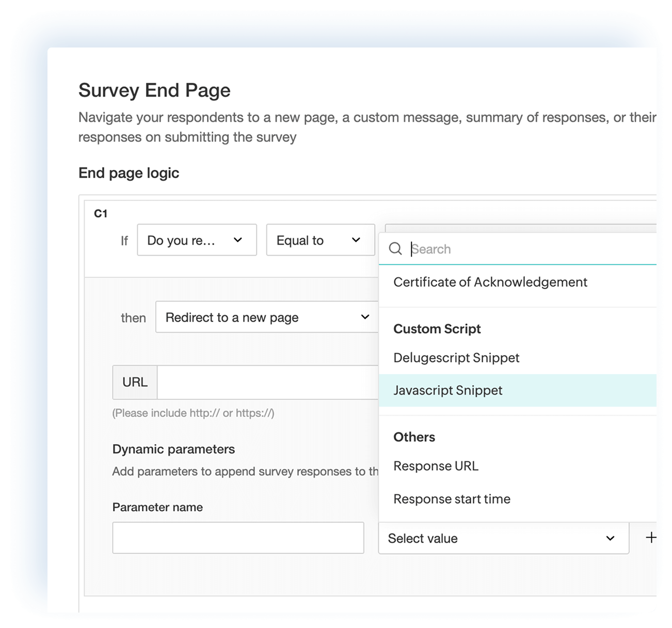Select "Javascript Snippet" from the list

447,390
